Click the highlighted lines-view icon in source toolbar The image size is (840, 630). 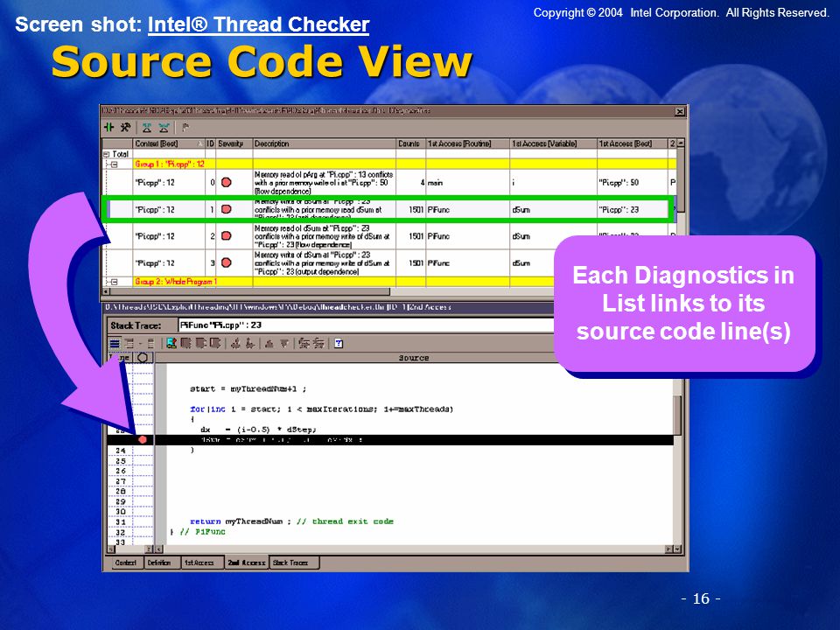pyautogui.click(x=115, y=343)
